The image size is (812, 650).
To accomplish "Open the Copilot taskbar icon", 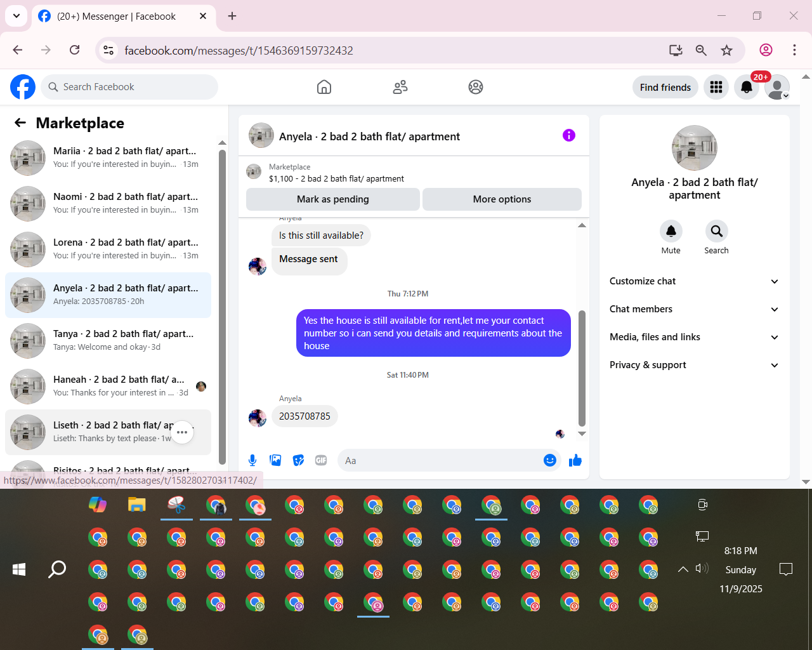I will pyautogui.click(x=98, y=505).
